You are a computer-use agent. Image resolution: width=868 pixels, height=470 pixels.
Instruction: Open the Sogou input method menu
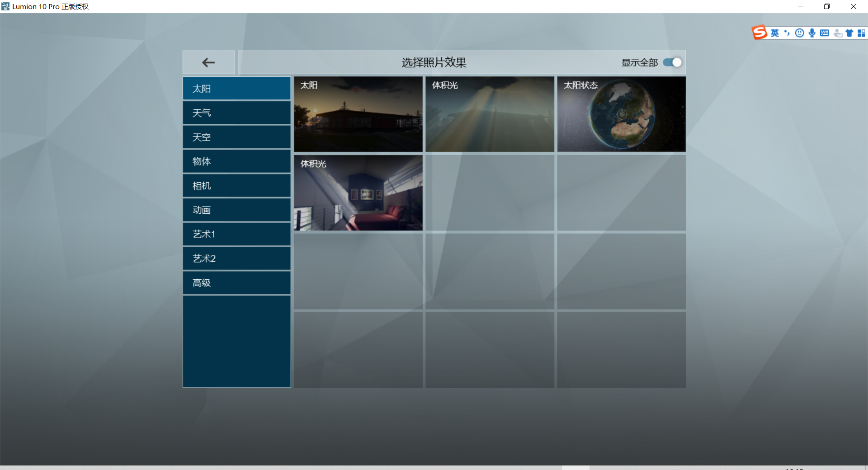point(759,32)
